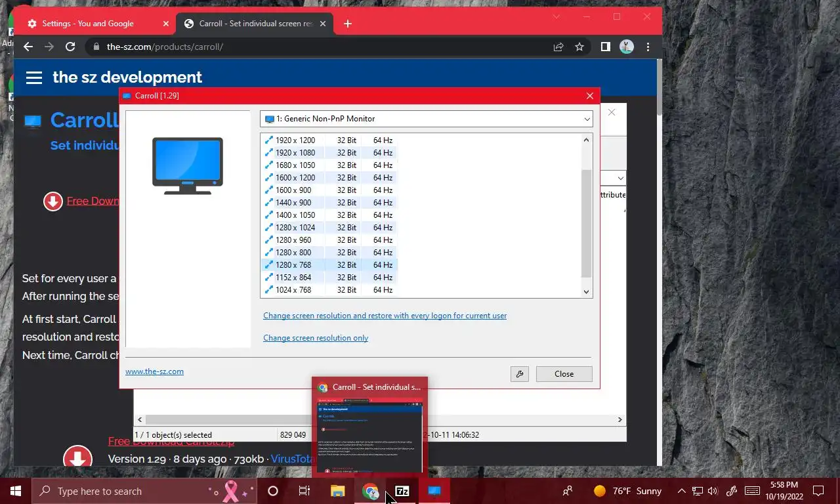Select the 1024 x 768 resolution row
840x504 pixels.
tap(329, 290)
